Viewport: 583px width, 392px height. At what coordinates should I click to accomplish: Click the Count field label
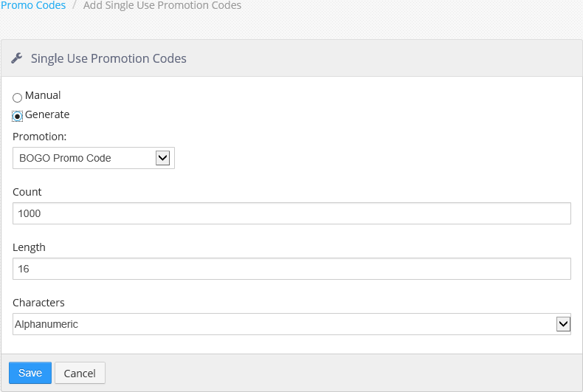point(27,192)
